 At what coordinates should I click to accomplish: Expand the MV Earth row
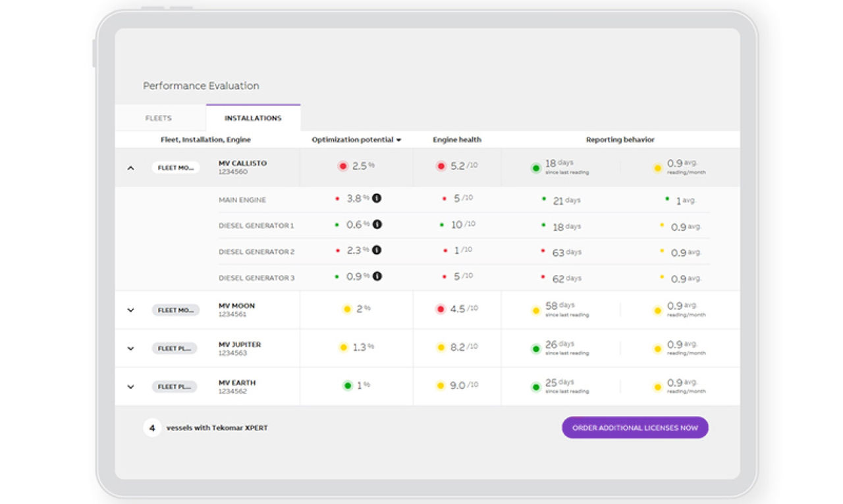(130, 387)
